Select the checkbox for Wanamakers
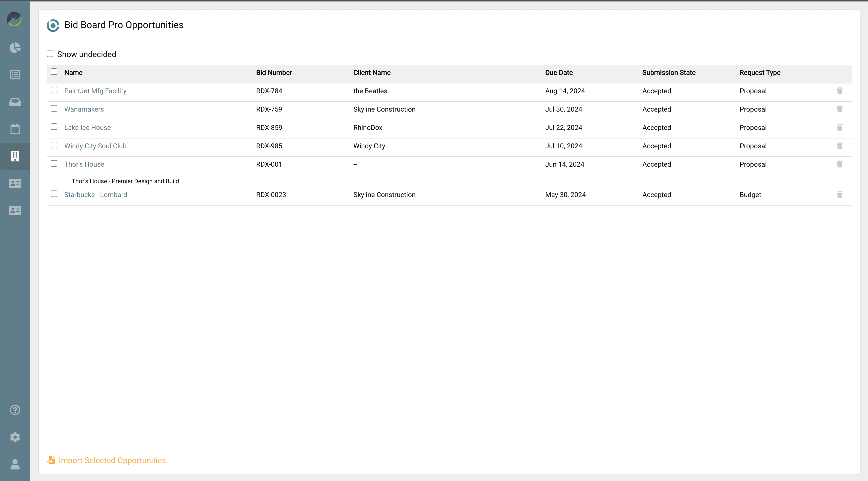The image size is (868, 481). point(54,108)
